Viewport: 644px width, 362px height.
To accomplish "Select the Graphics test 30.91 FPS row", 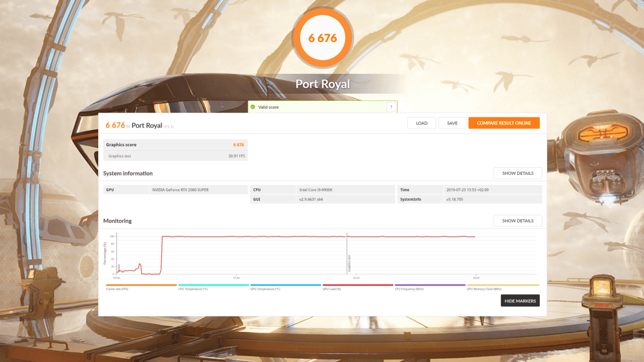I will (x=175, y=156).
